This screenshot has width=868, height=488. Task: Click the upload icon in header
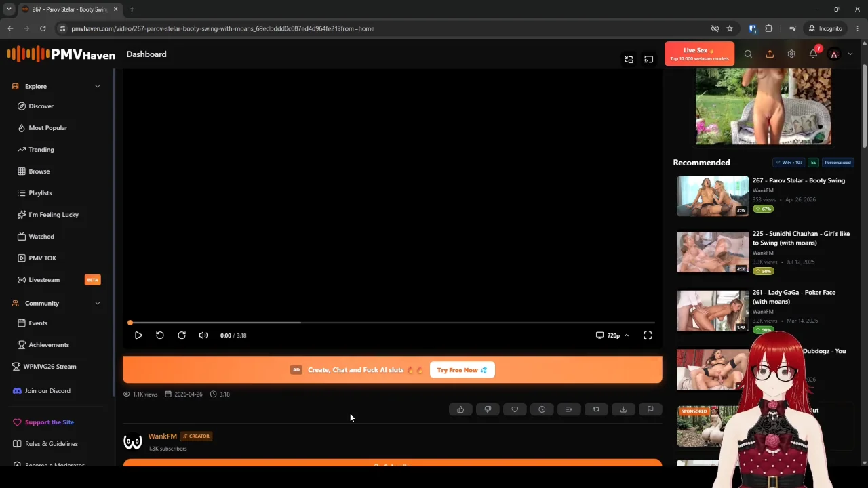[x=770, y=54]
